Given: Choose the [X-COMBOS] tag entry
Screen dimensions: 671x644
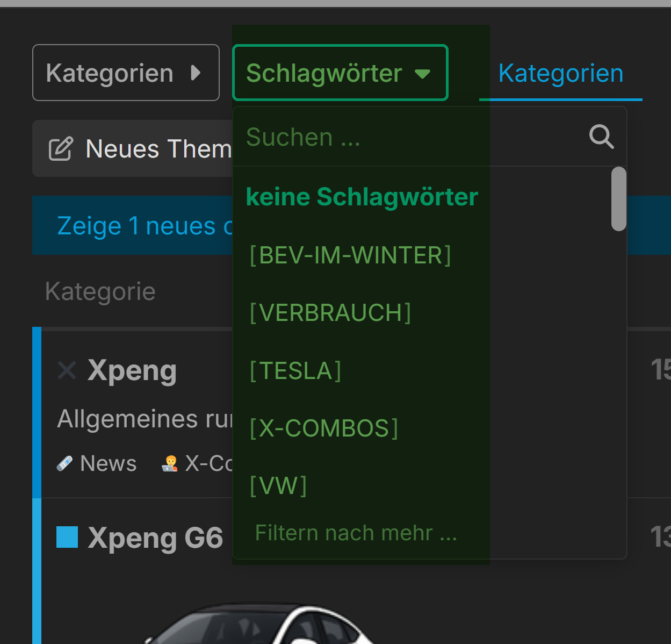Looking at the screenshot, I should click(x=324, y=428).
